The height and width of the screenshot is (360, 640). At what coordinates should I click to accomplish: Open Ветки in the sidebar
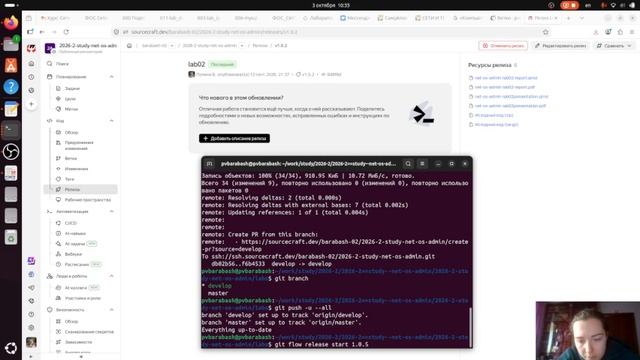[71, 158]
